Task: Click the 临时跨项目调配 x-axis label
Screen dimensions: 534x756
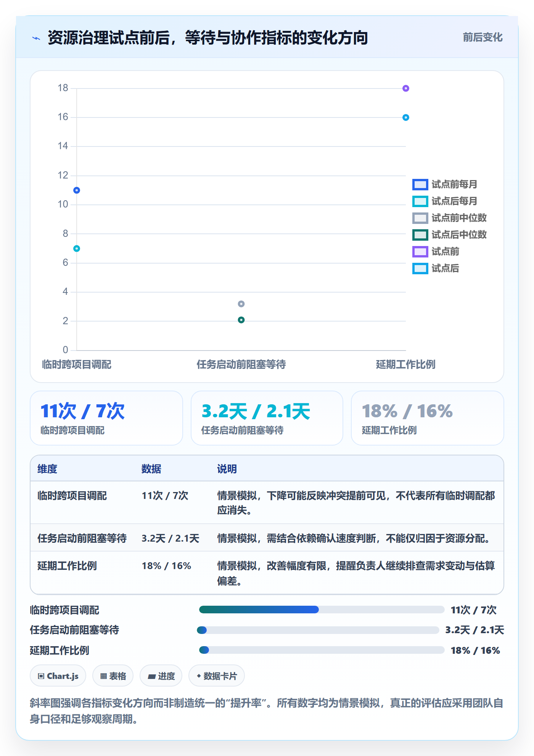Action: click(x=77, y=365)
